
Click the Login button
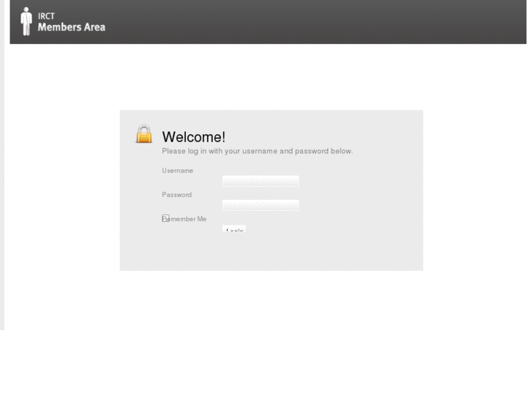(x=234, y=228)
